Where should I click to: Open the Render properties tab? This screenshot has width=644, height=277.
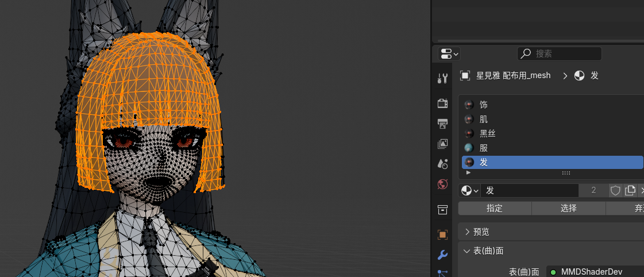coord(442,103)
